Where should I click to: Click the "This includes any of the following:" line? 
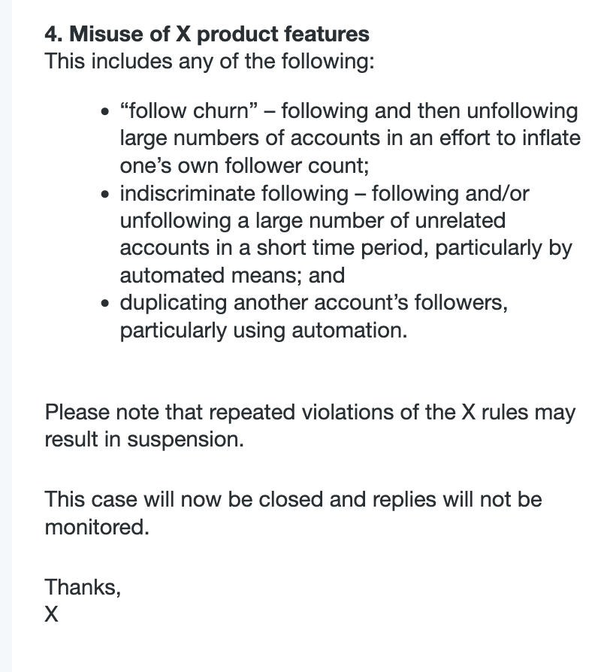tap(209, 61)
